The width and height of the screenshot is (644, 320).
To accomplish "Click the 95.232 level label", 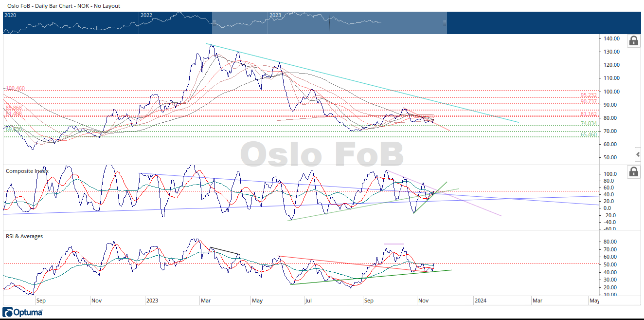I will 589,95.
